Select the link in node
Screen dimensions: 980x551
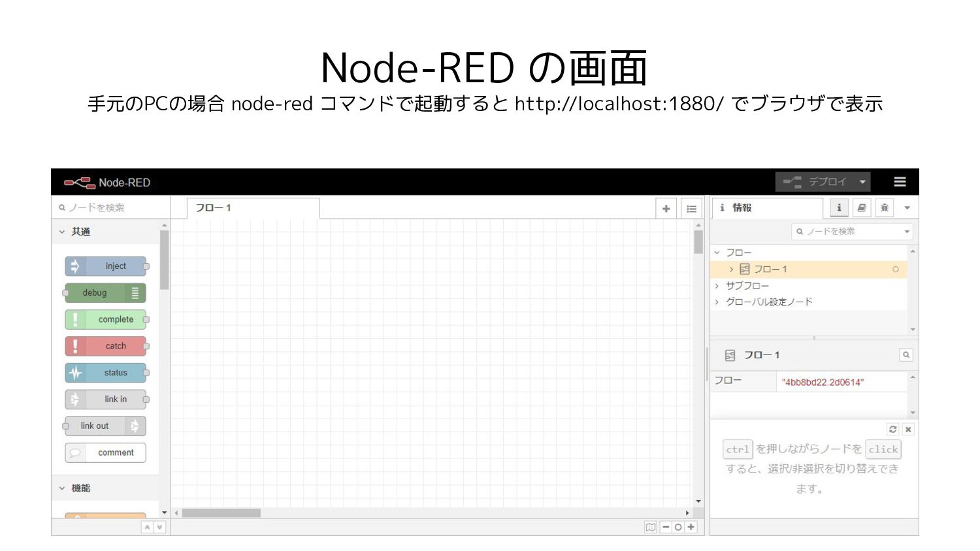[105, 400]
